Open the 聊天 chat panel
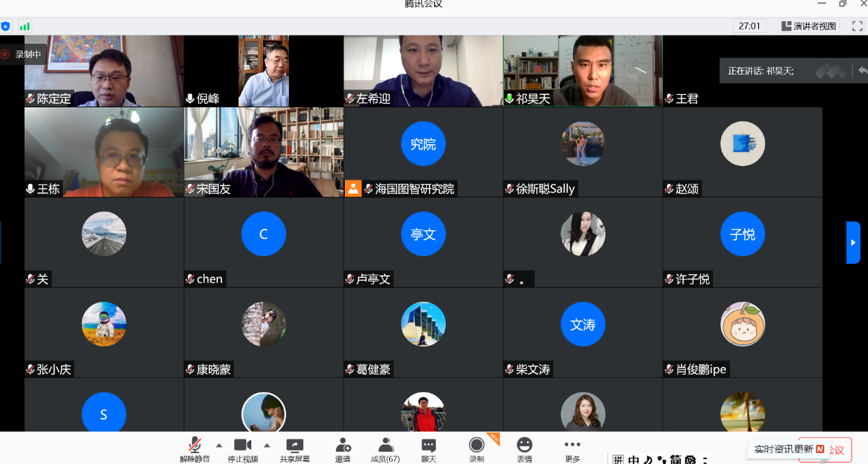Viewport: 868px width, 464px height. pyautogui.click(x=428, y=448)
